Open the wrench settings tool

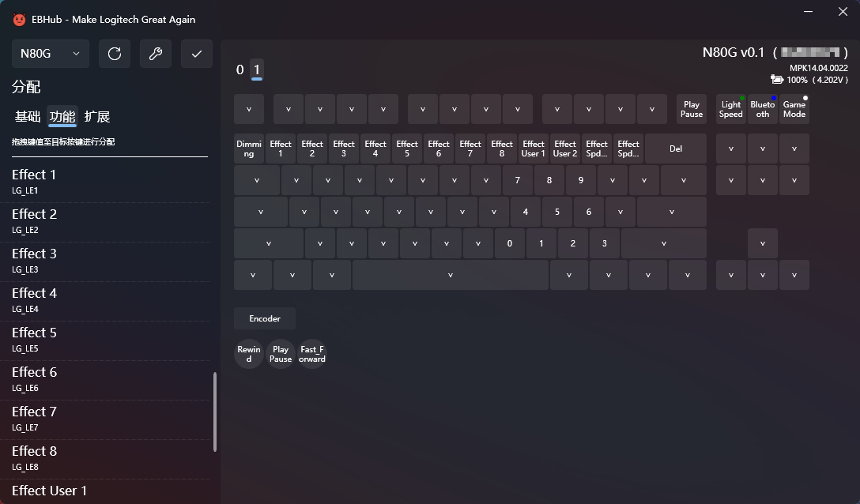[x=156, y=54]
